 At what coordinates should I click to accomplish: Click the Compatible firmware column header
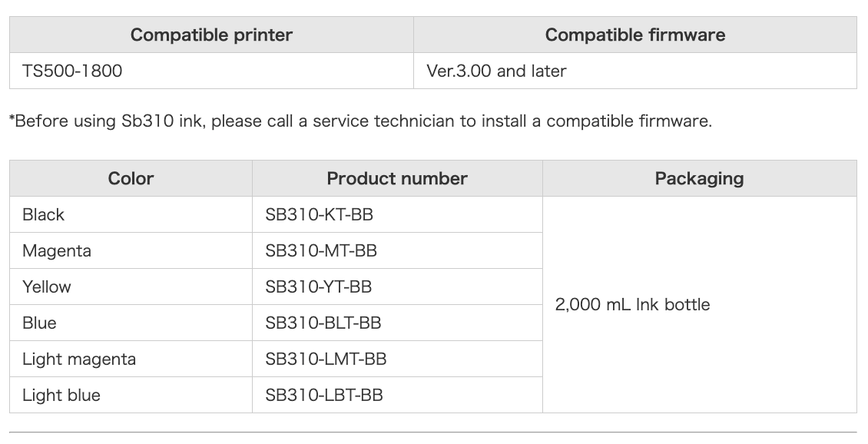click(634, 35)
